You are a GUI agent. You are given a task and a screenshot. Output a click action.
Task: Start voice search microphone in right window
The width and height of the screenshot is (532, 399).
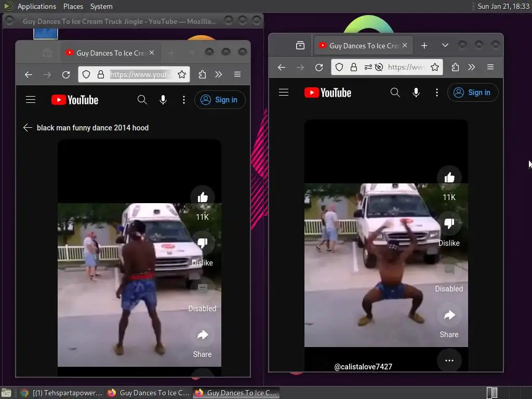tap(416, 92)
